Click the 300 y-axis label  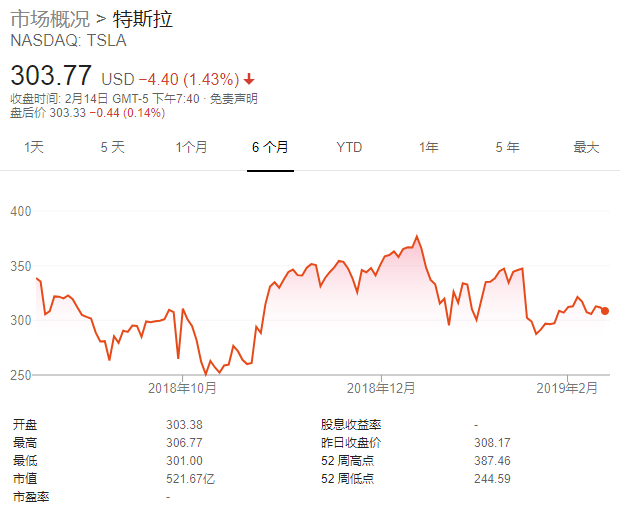coord(21,320)
